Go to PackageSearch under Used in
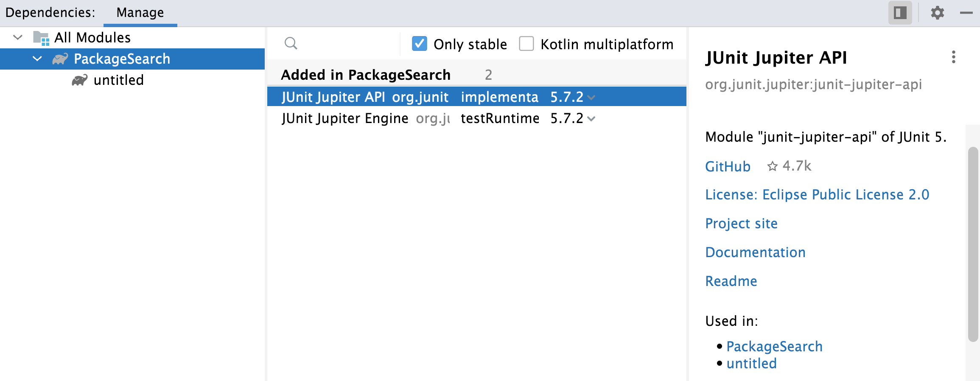980x381 pixels. (774, 347)
